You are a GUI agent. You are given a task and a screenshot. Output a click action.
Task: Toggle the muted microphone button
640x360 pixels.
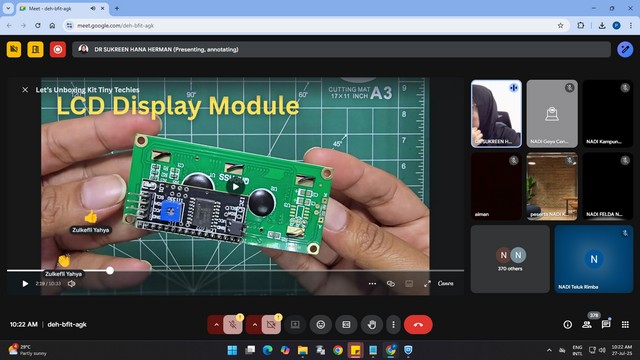click(233, 324)
